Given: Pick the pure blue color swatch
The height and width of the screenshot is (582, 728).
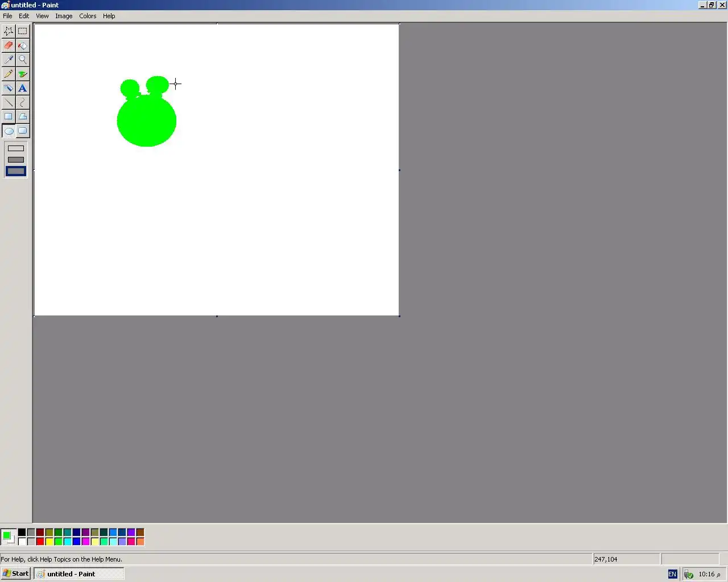Looking at the screenshot, I should click(76, 542).
